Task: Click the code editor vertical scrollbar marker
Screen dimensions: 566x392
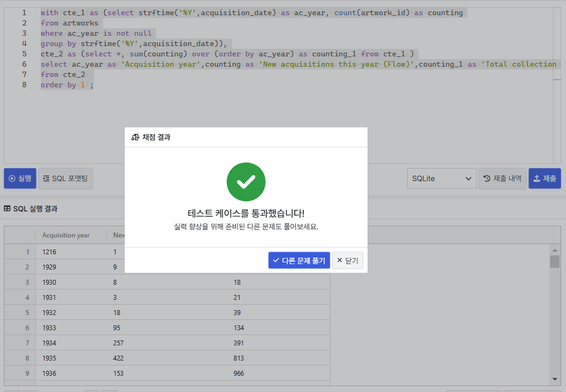Action: point(557,79)
